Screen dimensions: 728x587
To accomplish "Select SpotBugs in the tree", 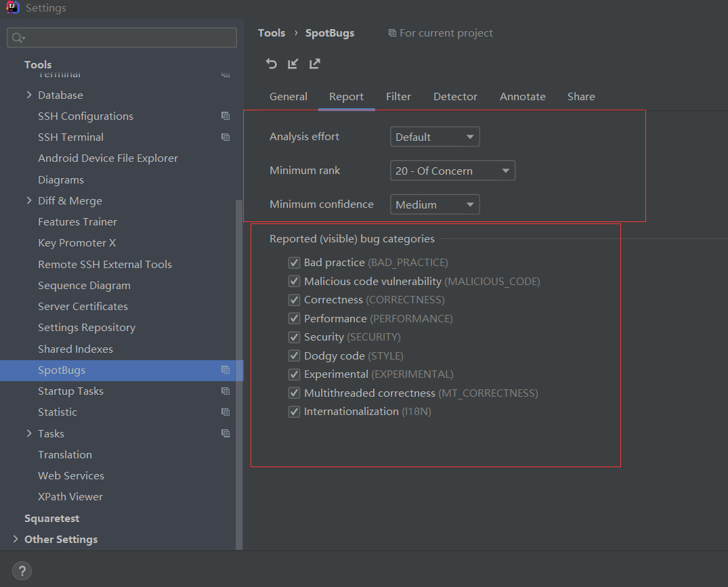I will point(122,370).
